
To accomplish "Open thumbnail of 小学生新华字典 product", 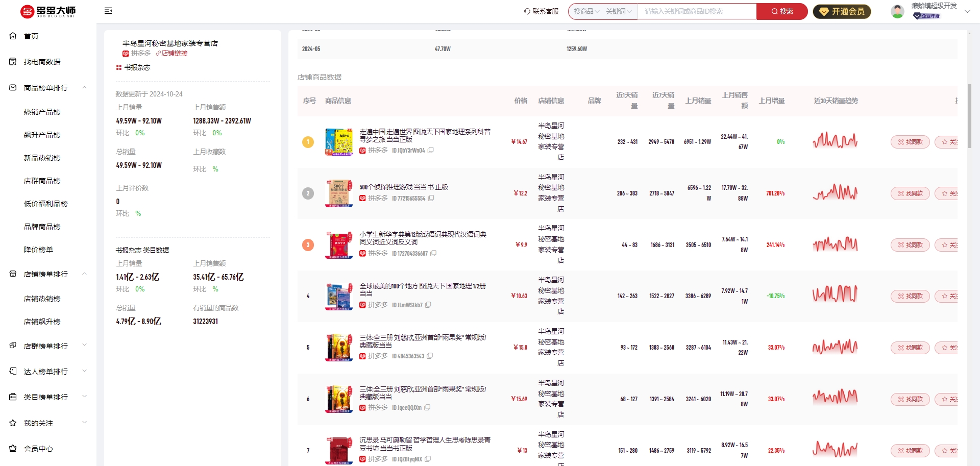I will [x=339, y=245].
